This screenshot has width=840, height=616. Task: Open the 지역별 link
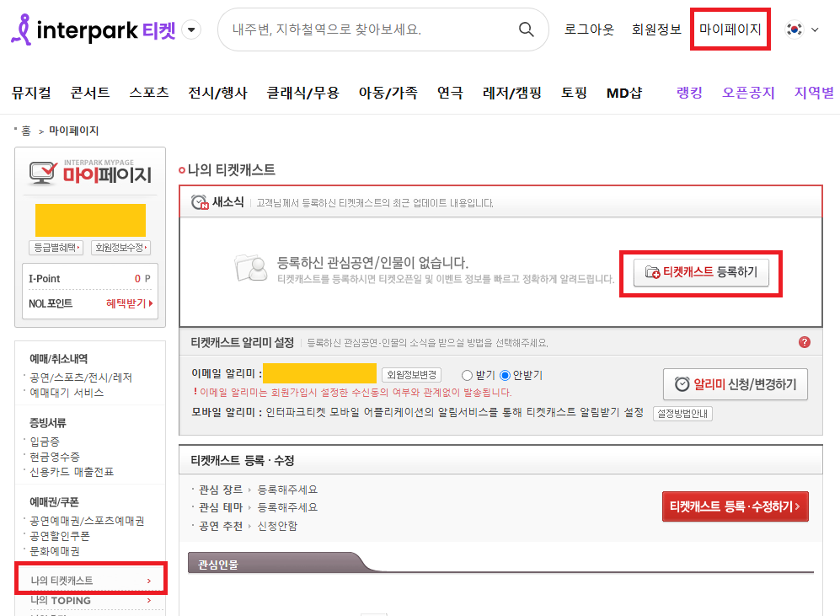coord(814,93)
